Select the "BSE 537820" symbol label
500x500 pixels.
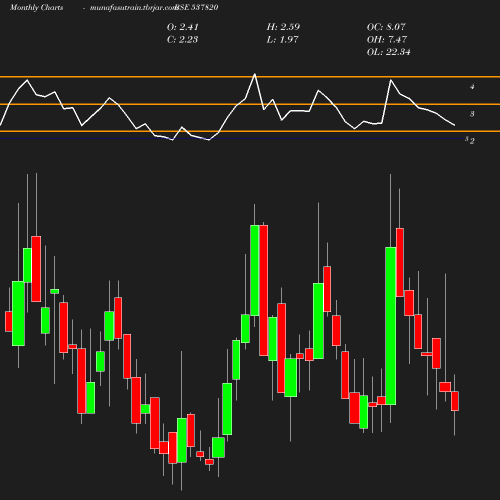(197, 7)
